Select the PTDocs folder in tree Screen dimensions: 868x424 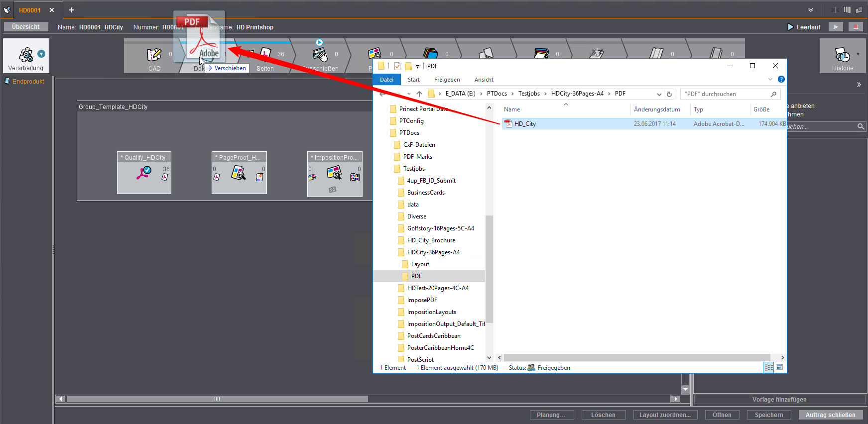point(409,133)
